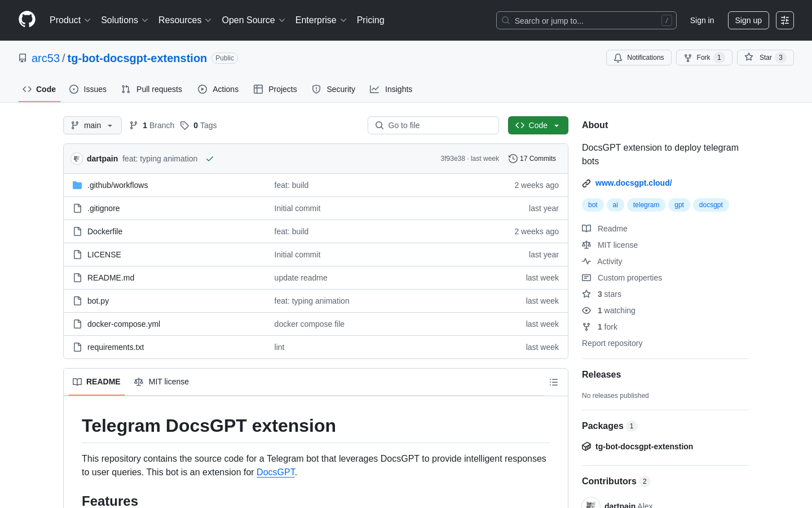The width and height of the screenshot is (812, 508).
Task: View the commit status check mark
Action: [210, 159]
